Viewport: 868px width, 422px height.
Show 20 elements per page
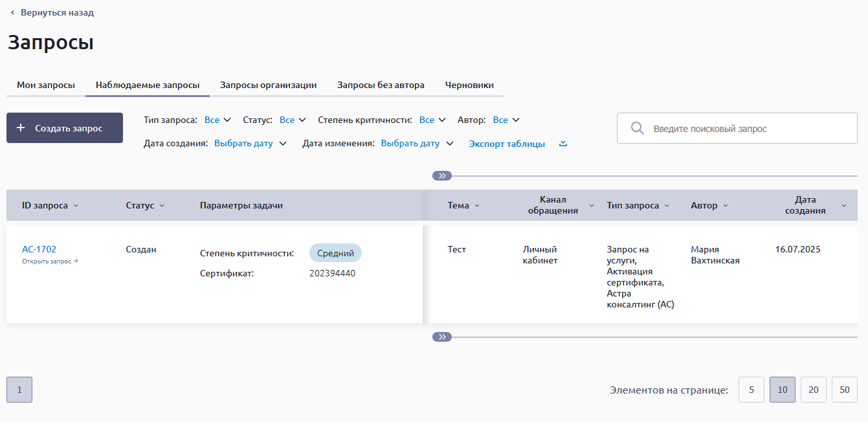813,390
